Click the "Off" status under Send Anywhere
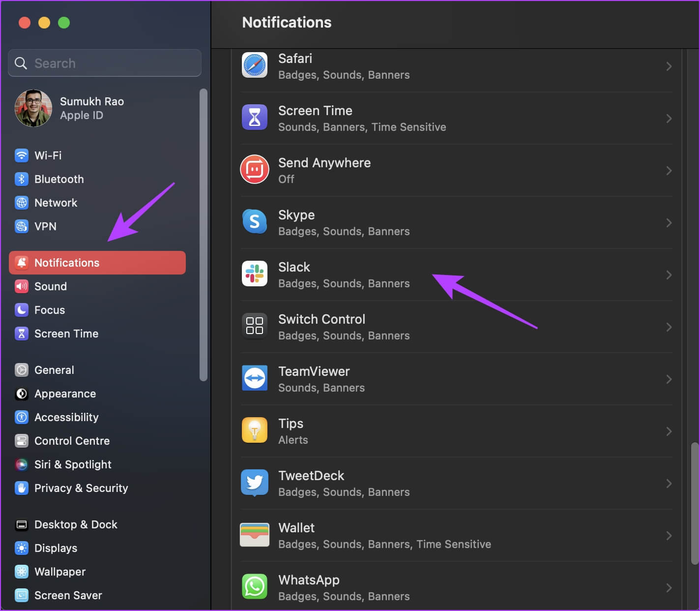 (x=287, y=179)
